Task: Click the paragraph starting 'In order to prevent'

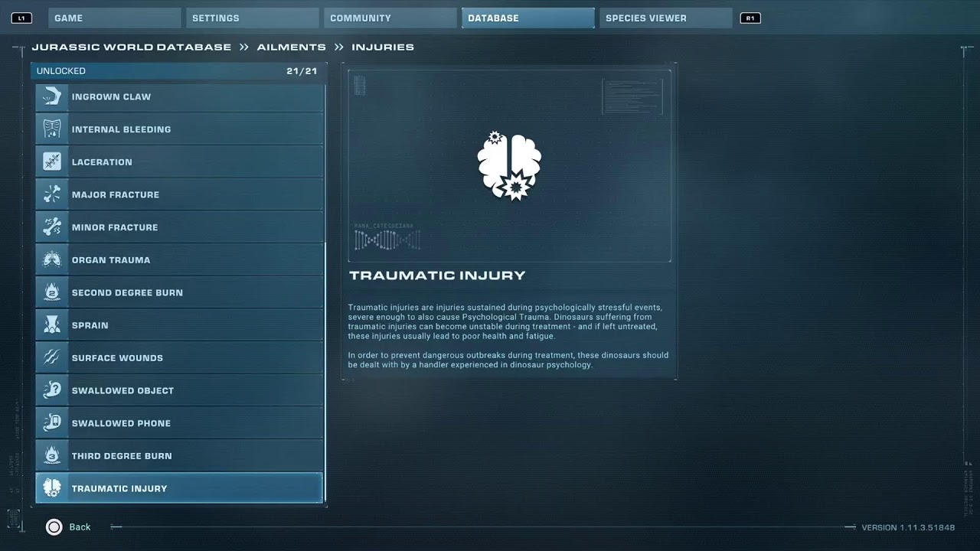Action: tap(508, 360)
